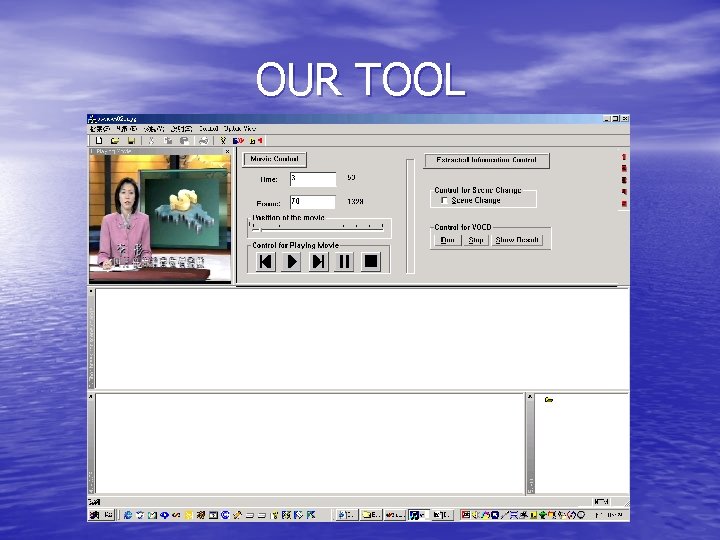The image size is (720, 540).
Task: Click the blue-and-red toolbar icon
Action: point(238,141)
